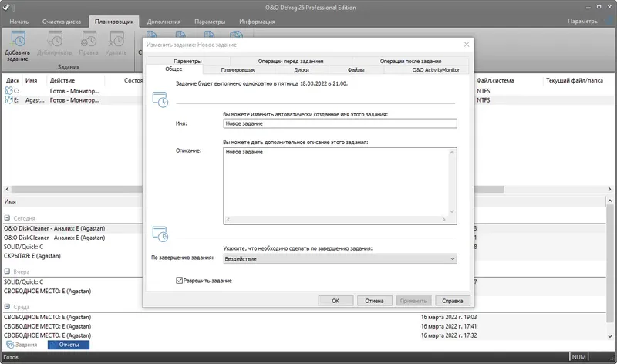
Task: Click Параметры link at top right
Action: (583, 22)
